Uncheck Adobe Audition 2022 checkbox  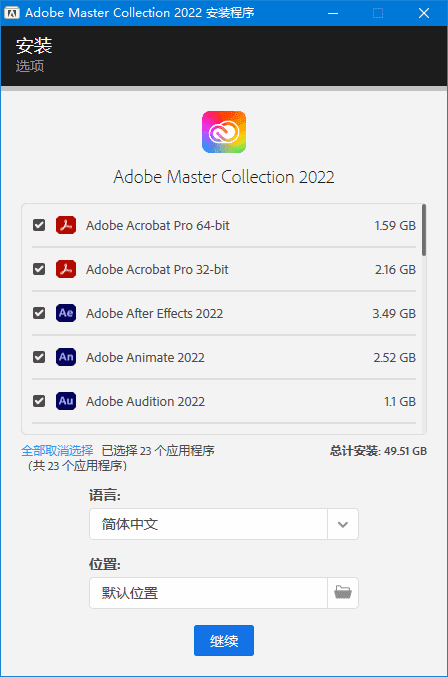click(x=39, y=401)
